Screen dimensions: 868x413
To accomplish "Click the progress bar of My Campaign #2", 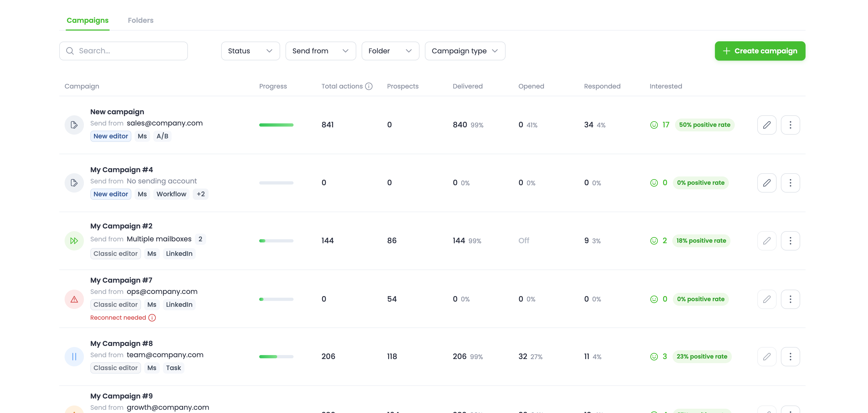I will (x=276, y=241).
